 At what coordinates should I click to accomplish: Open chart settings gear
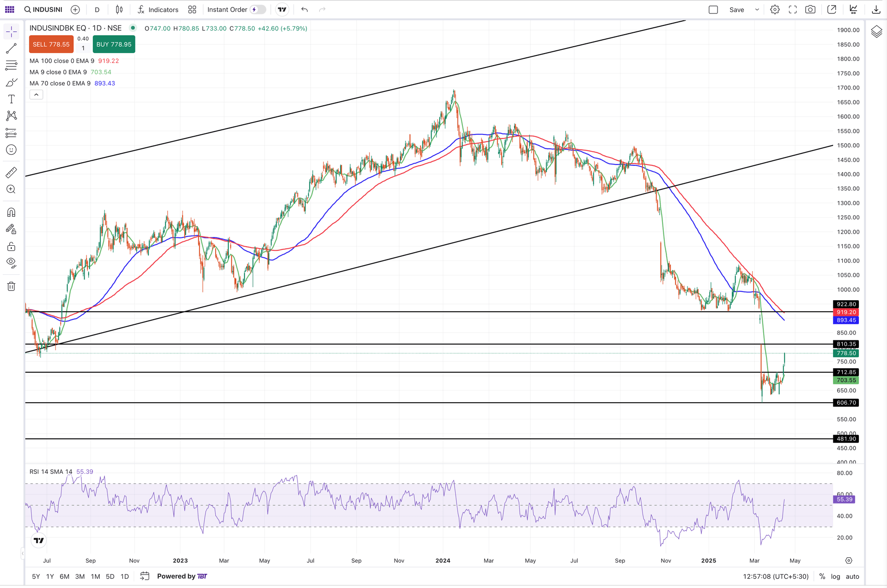[775, 9]
